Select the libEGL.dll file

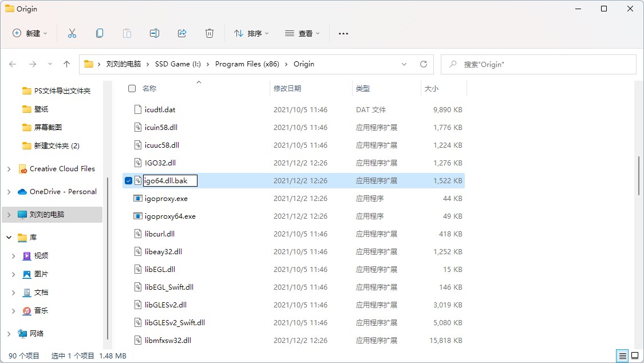pos(160,269)
